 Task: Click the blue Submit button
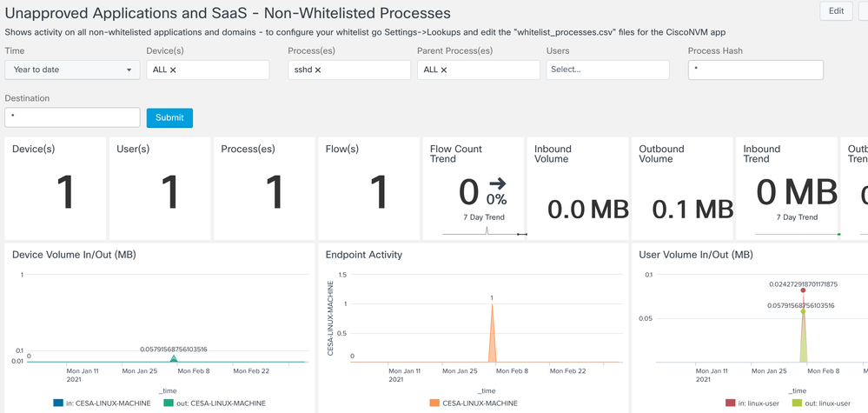pos(169,118)
